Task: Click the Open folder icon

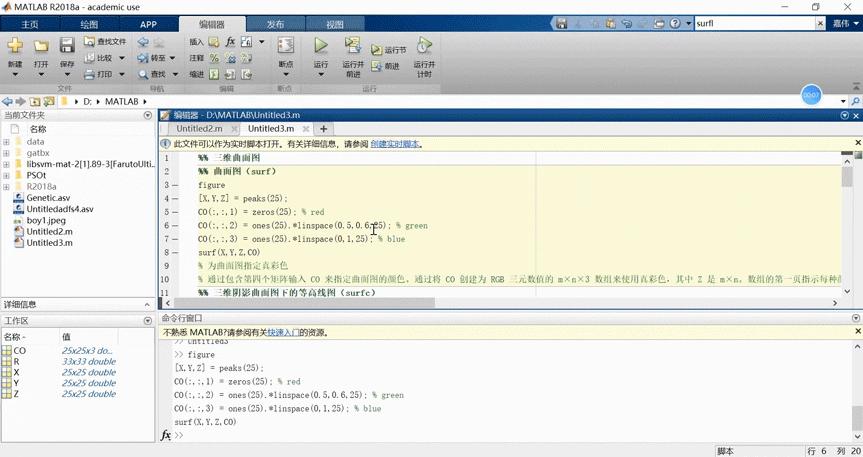Action: pyautogui.click(x=41, y=46)
